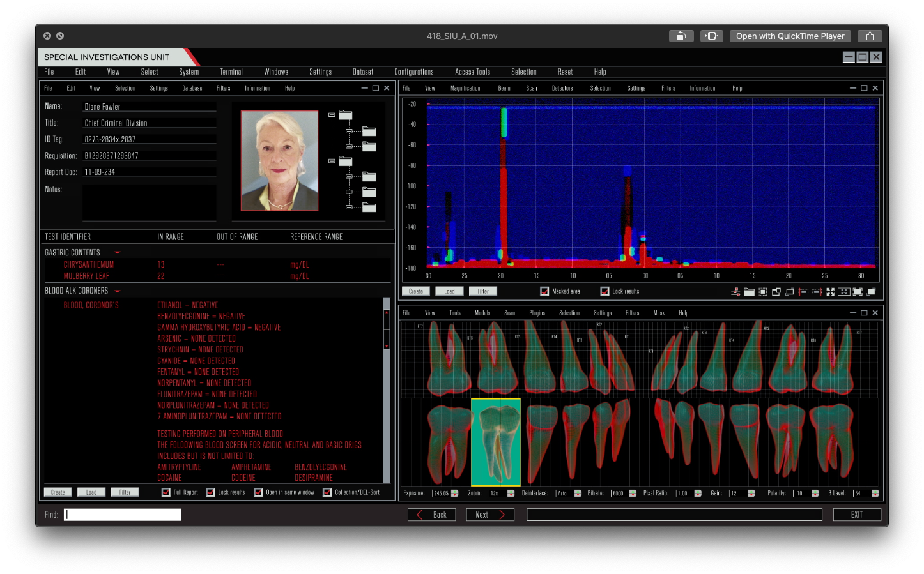924x574 pixels.
Task: Collapse the first top-level tree node box
Action: (x=332, y=115)
